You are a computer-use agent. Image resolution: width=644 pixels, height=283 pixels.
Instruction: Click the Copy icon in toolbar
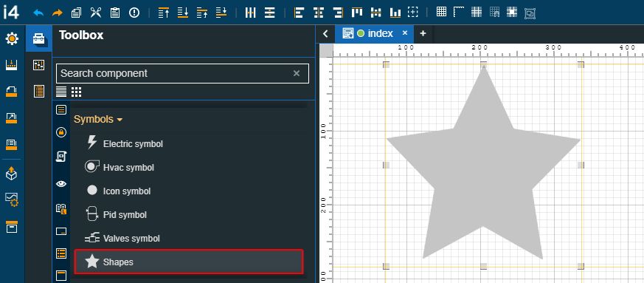click(x=76, y=13)
